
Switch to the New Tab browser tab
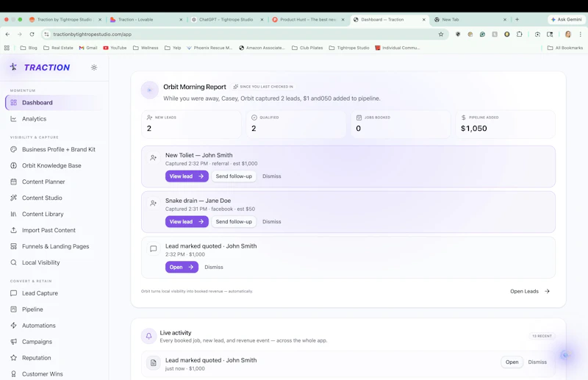(470, 20)
